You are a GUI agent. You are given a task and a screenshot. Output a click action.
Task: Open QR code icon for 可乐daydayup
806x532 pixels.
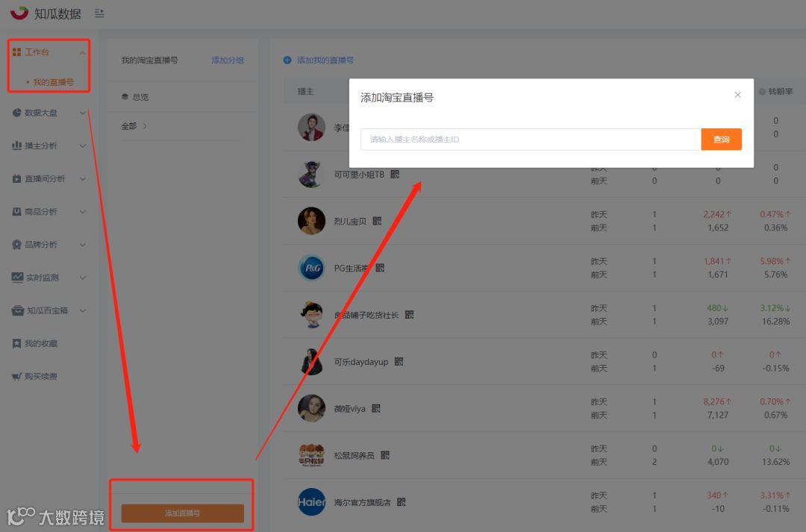click(399, 361)
